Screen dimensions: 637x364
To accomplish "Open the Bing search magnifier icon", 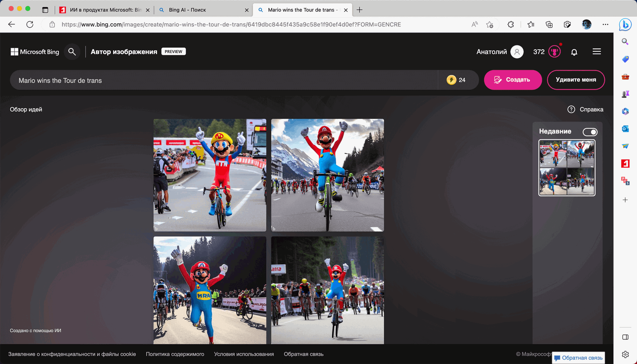I will [72, 52].
